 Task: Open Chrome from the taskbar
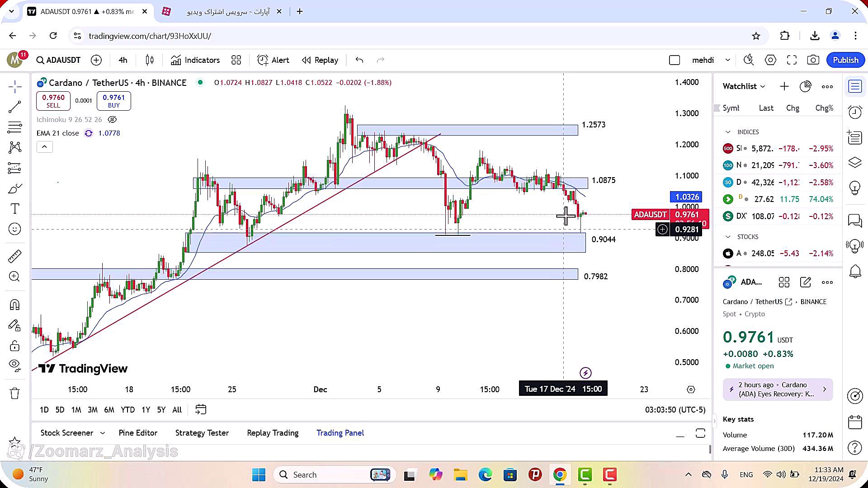click(x=560, y=475)
